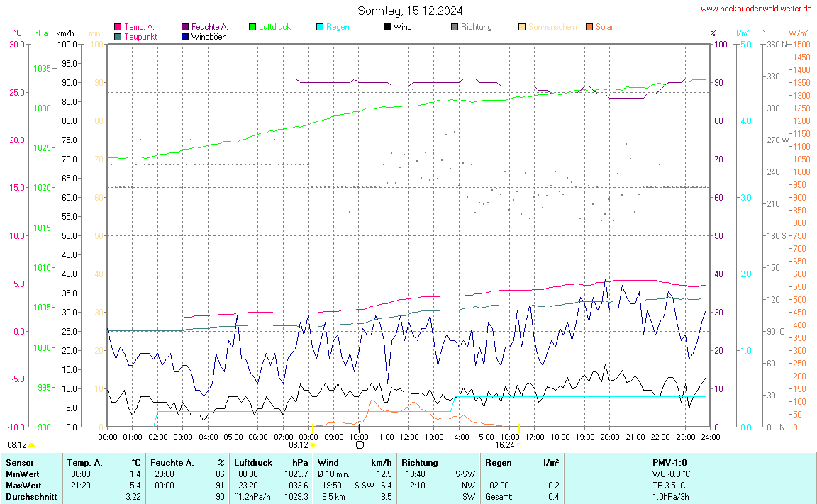Click the sunset icon next to 16:24

(519, 445)
